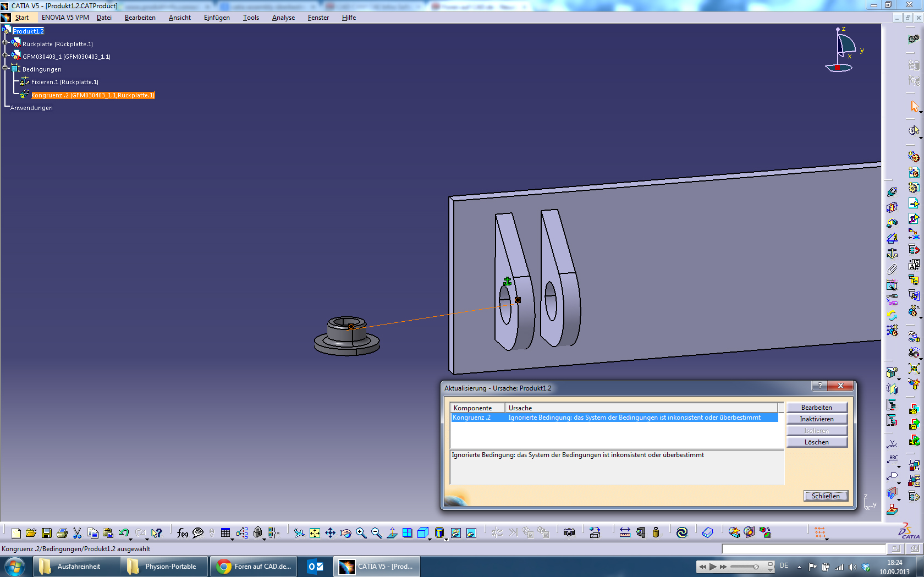
Task: Select Fixieren.1 (Rückplatte.1) in the tree
Action: pyautogui.click(x=64, y=82)
